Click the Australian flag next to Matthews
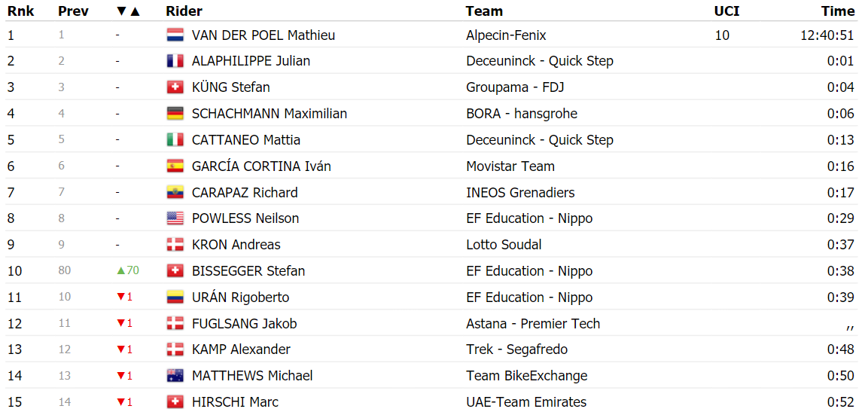The width and height of the screenshot is (868, 412). [x=175, y=376]
